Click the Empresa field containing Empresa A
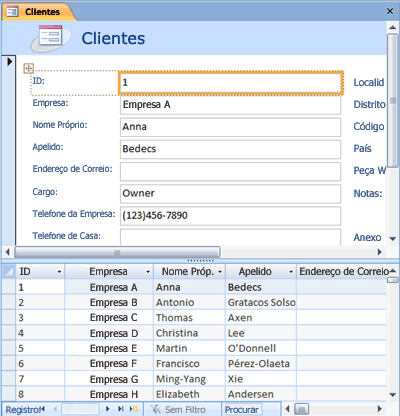The height and width of the screenshot is (416, 400). [230, 105]
